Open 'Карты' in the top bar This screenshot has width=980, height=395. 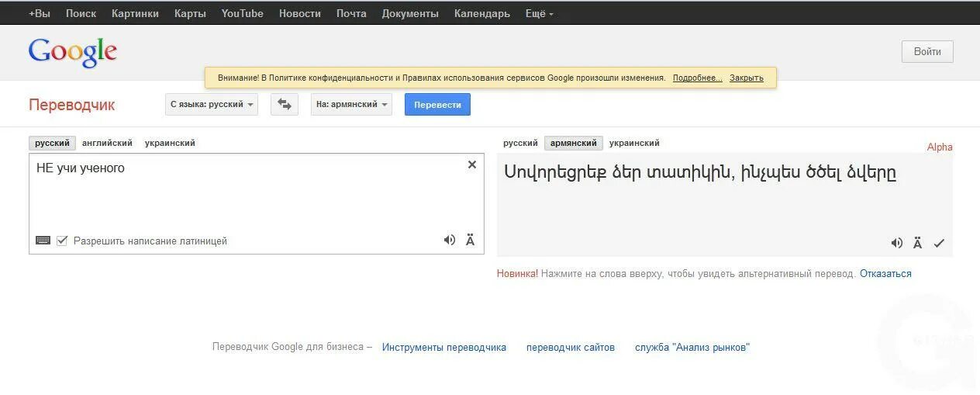(190, 13)
